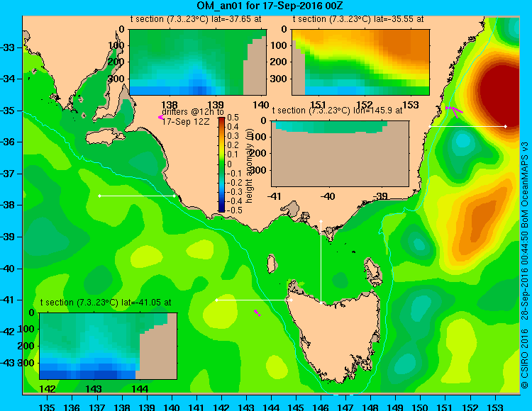The image size is (532, 411).
Task: Click Flinders Island northeast of Tasmania
Action: pos(373,271)
